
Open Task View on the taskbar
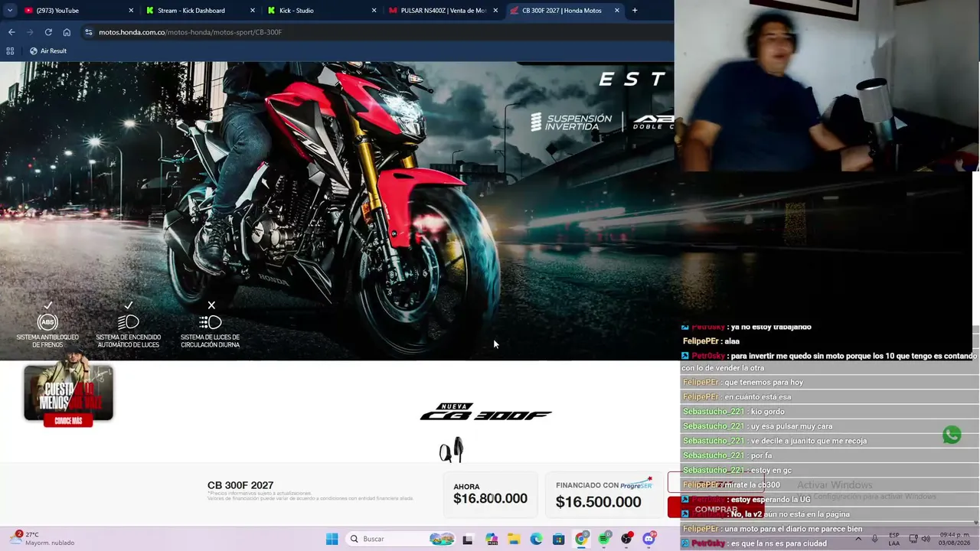(468, 539)
